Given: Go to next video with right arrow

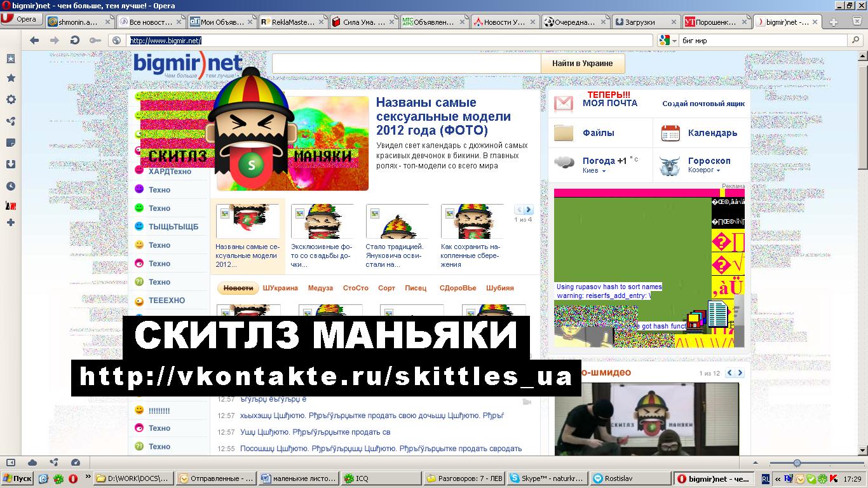Looking at the screenshot, I should point(740,373).
